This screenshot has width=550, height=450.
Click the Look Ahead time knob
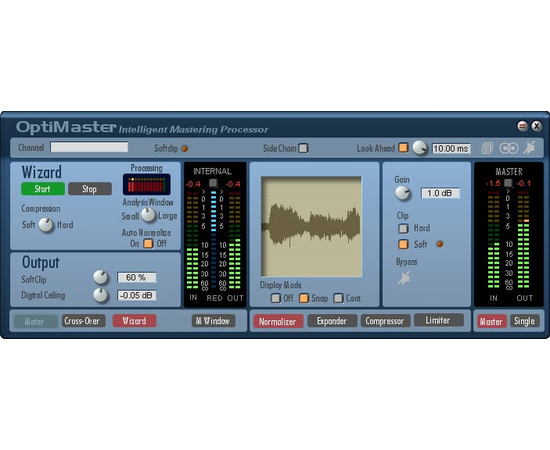(x=420, y=148)
